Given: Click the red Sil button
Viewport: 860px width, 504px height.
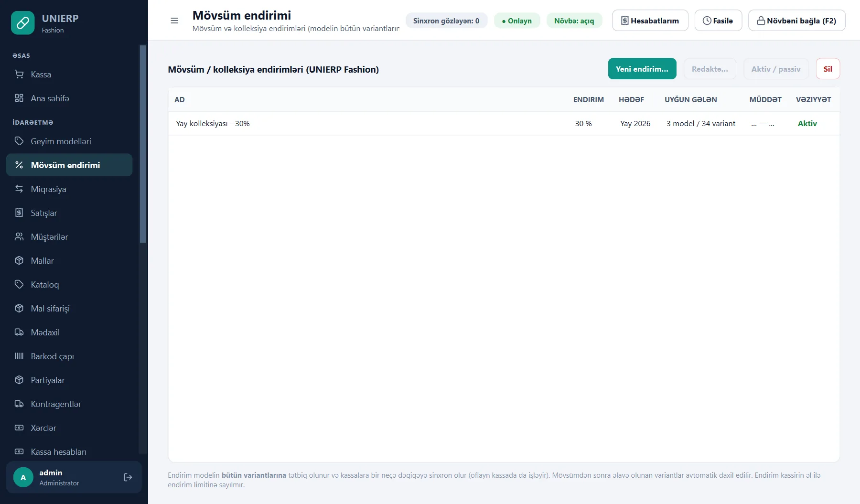Looking at the screenshot, I should coord(828,69).
